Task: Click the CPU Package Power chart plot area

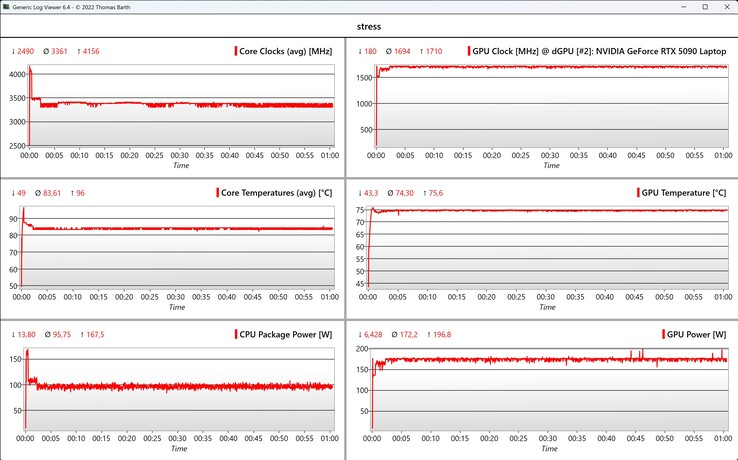Action: click(179, 388)
